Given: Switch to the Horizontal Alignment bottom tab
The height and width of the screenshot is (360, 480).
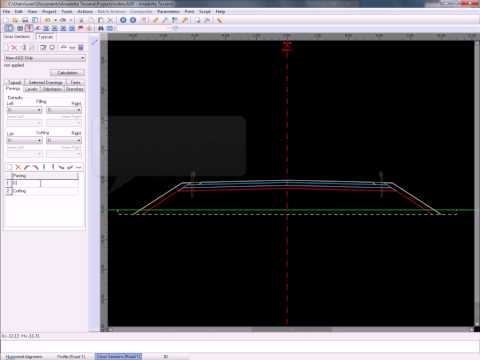Looking at the screenshot, I should (x=24, y=356).
